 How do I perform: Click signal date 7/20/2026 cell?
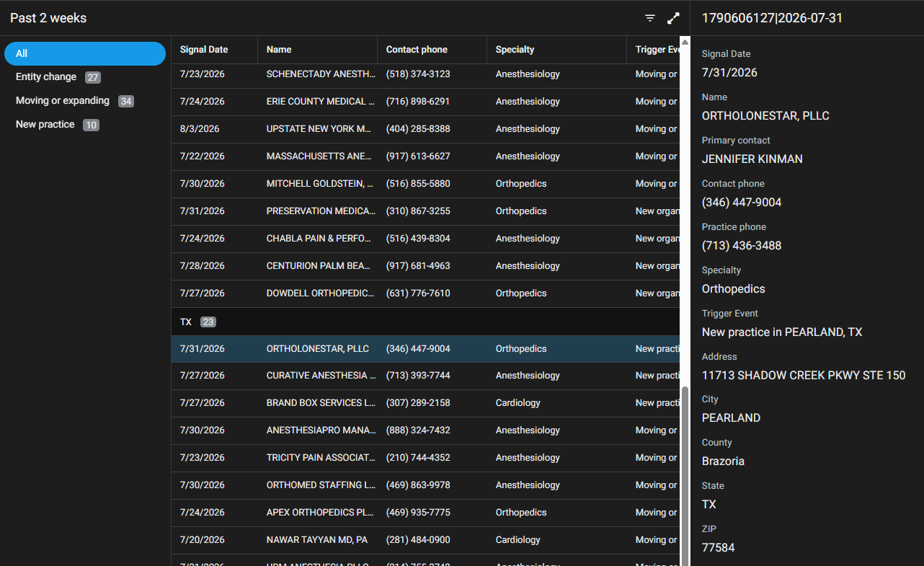[202, 540]
